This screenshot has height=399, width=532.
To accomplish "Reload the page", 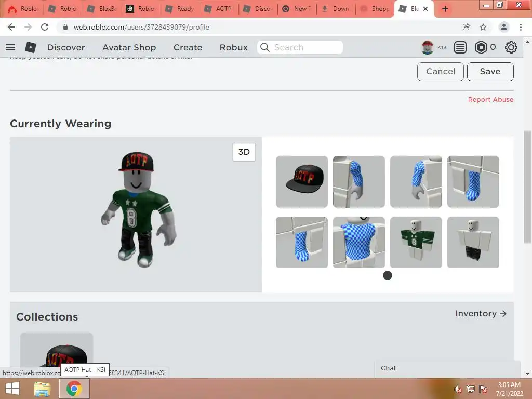I will tap(45, 27).
